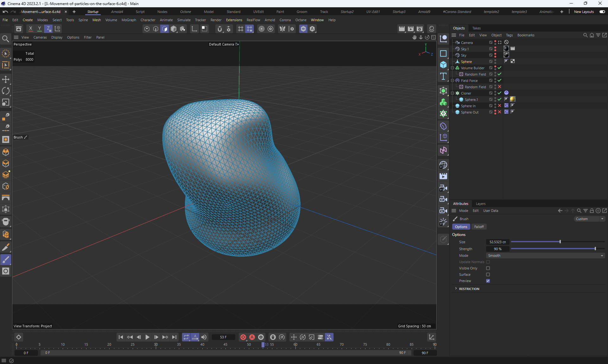Click the Record Active Objects button

click(243, 337)
